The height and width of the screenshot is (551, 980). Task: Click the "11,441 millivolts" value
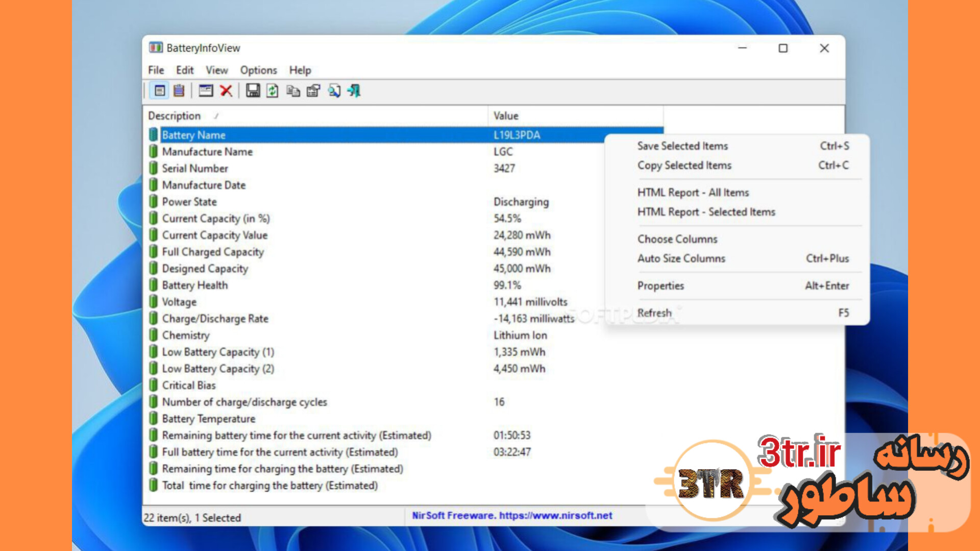pyautogui.click(x=530, y=302)
